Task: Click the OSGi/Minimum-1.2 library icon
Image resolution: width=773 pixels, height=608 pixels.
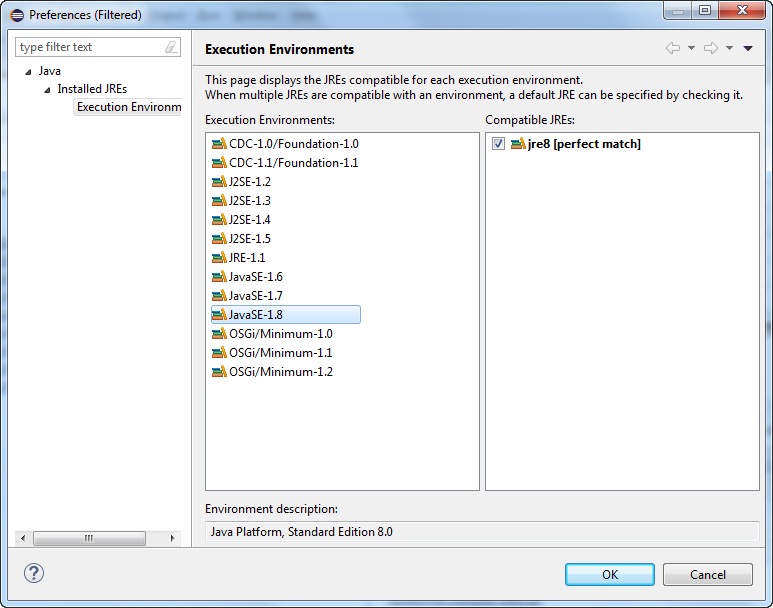Action: pos(219,372)
